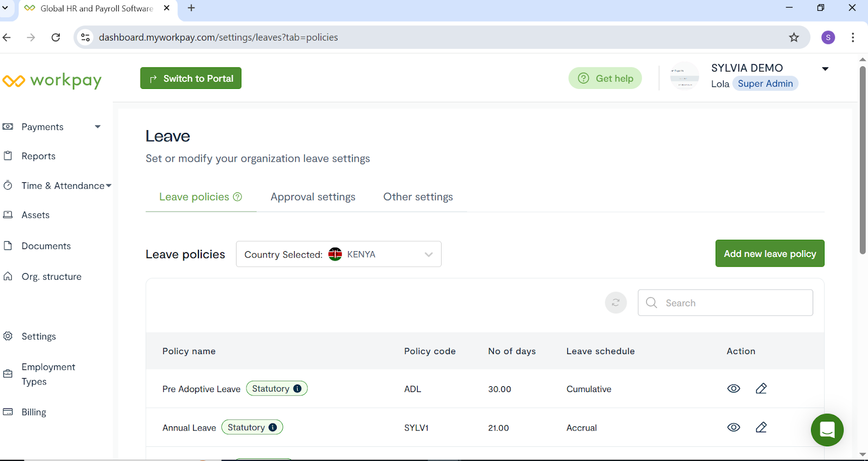The width and height of the screenshot is (868, 461).
Task: Click the help icon next to Leave policies tab
Action: click(238, 197)
